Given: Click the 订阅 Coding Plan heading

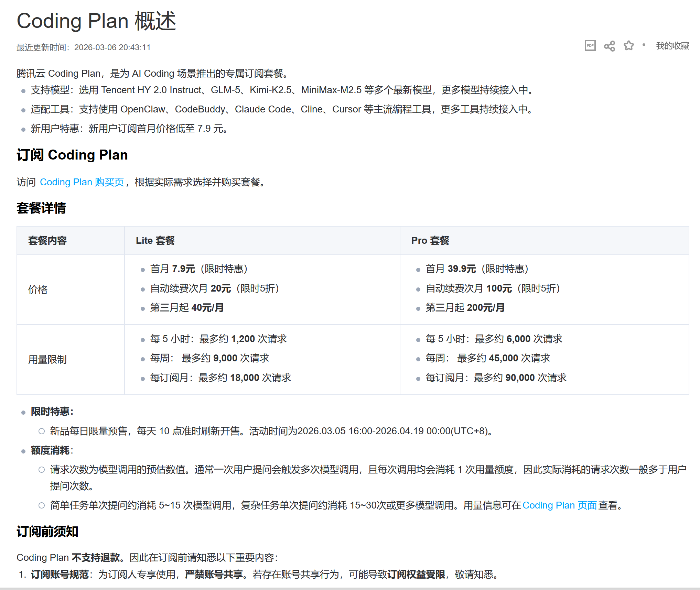Looking at the screenshot, I should tap(72, 155).
